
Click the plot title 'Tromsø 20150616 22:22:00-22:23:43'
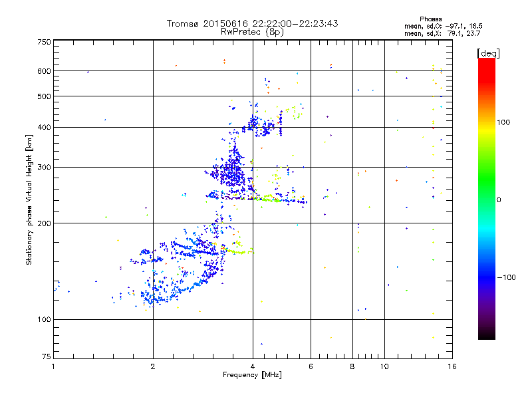[252, 23]
